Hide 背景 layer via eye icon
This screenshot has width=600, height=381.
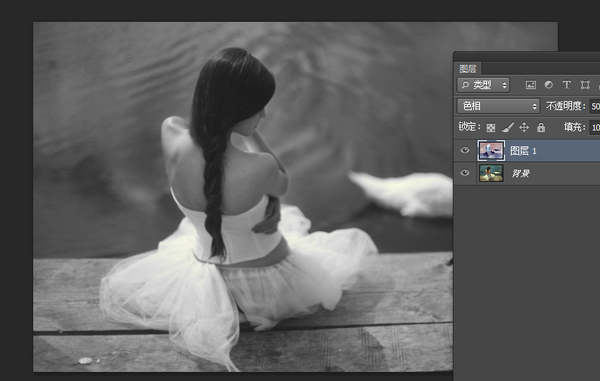click(465, 173)
